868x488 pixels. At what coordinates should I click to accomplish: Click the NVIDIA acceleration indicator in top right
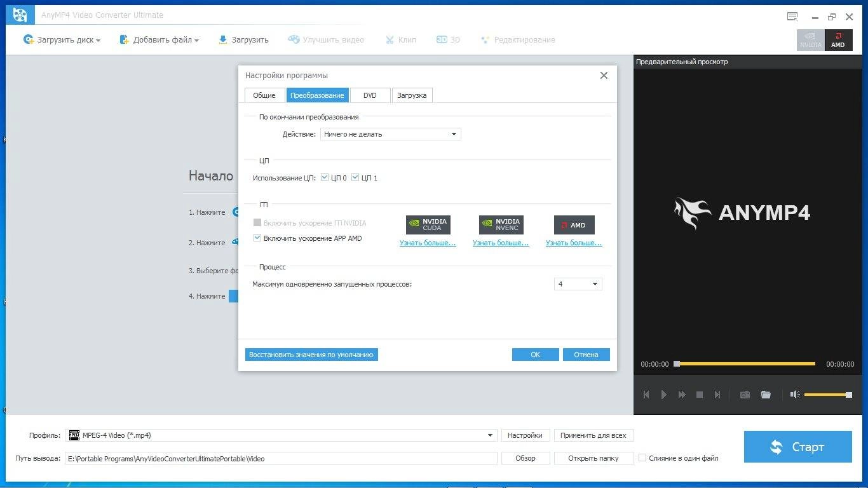pyautogui.click(x=810, y=40)
